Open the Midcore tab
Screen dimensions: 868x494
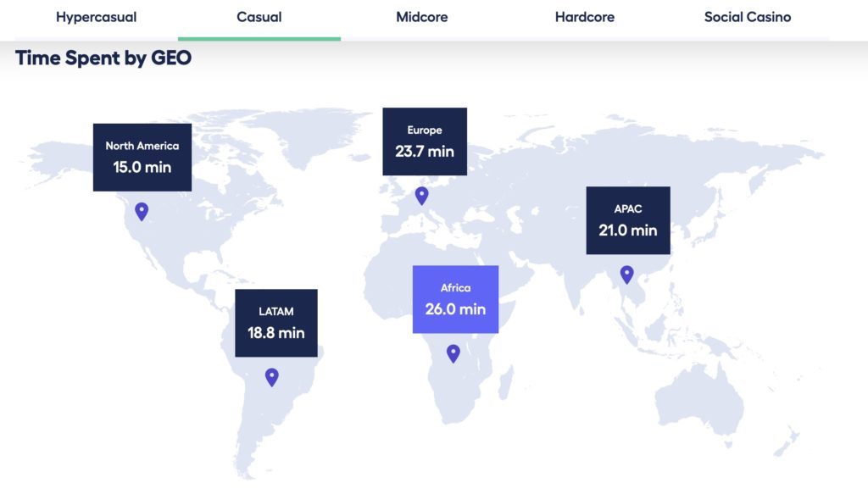(x=421, y=17)
